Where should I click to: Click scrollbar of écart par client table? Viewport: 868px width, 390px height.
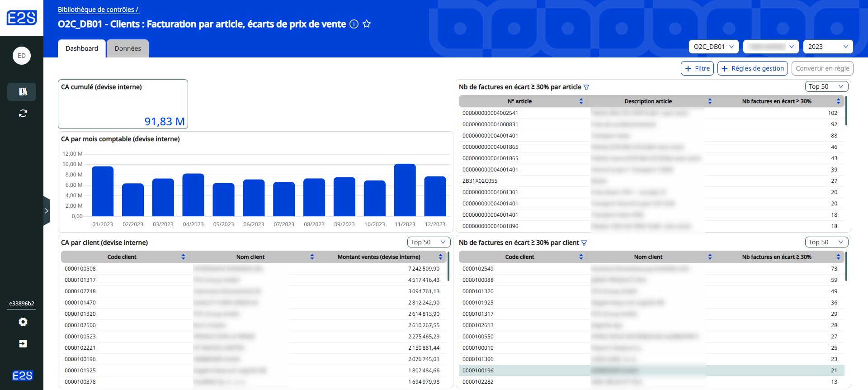(x=846, y=266)
